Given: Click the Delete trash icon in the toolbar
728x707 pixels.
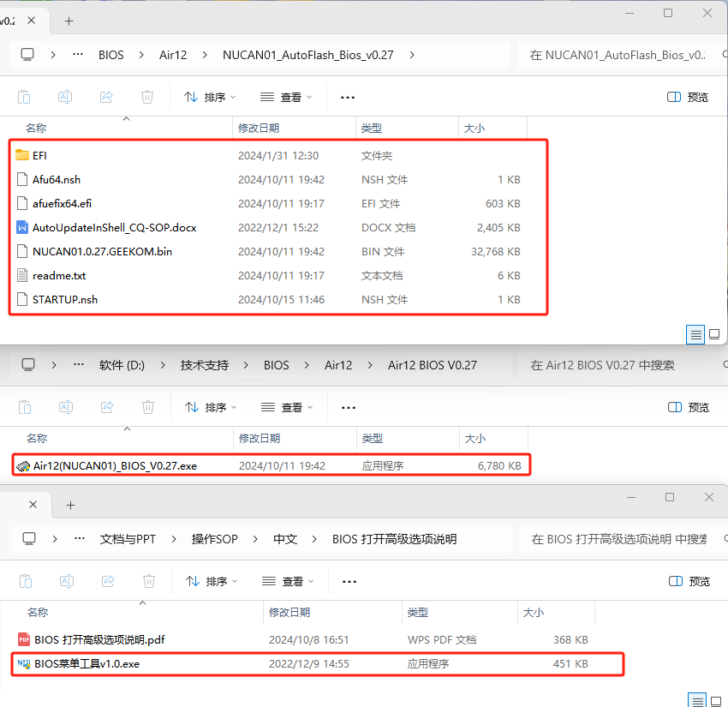Looking at the screenshot, I should [x=146, y=96].
